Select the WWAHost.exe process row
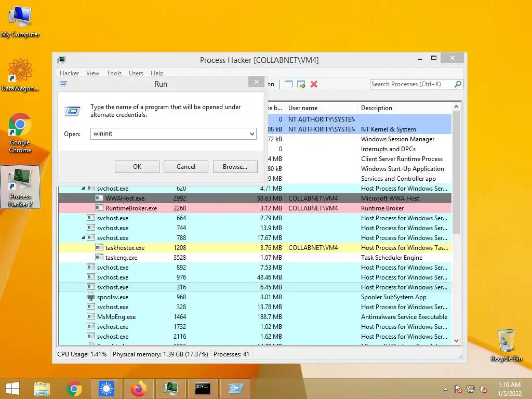Screen dimensions: 532x399 tap(255, 198)
